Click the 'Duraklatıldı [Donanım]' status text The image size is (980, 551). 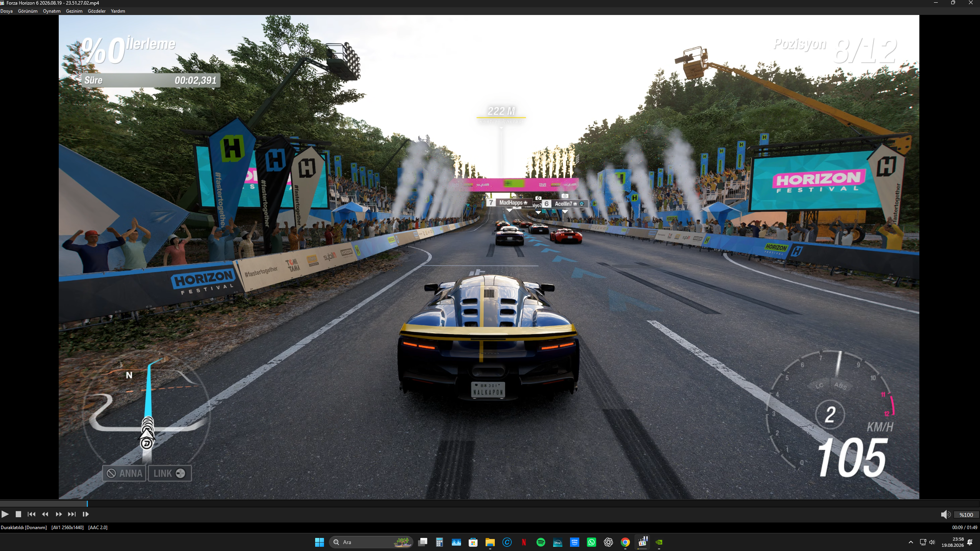point(24,528)
